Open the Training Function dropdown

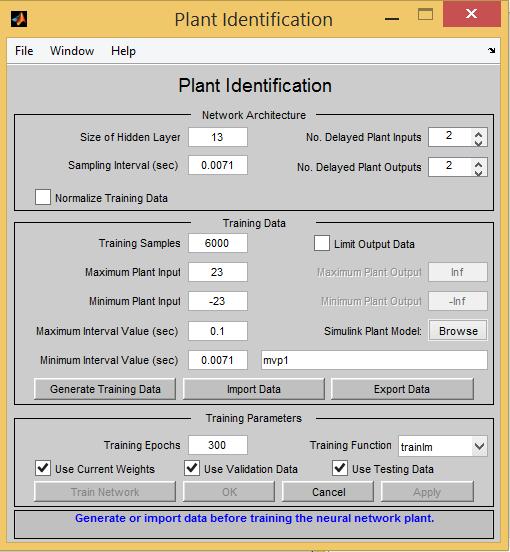[x=443, y=446]
